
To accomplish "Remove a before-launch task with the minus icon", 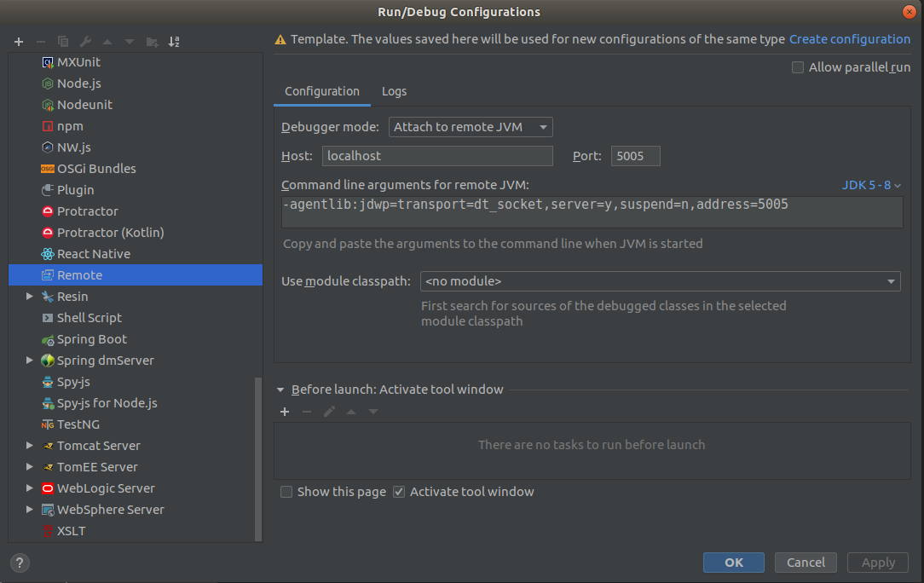I will coord(307,412).
